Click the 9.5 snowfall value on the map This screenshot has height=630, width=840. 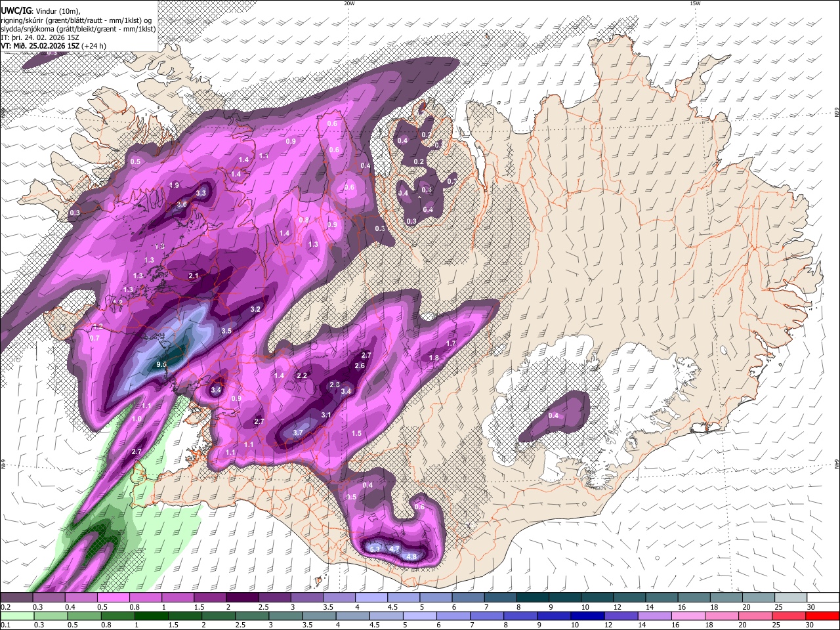(162, 364)
